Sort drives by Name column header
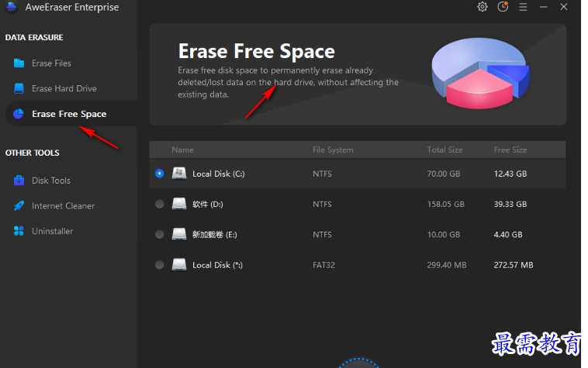This screenshot has width=588, height=368. pos(182,150)
